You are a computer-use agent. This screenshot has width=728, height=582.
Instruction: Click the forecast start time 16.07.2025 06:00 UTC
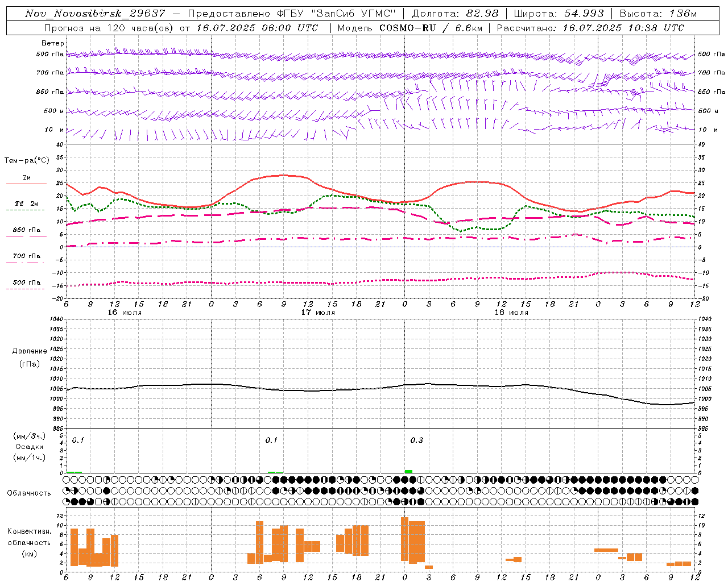(x=257, y=28)
